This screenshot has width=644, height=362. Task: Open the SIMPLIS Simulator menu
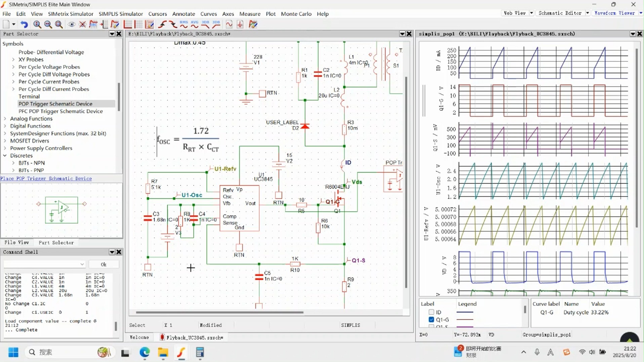[121, 14]
